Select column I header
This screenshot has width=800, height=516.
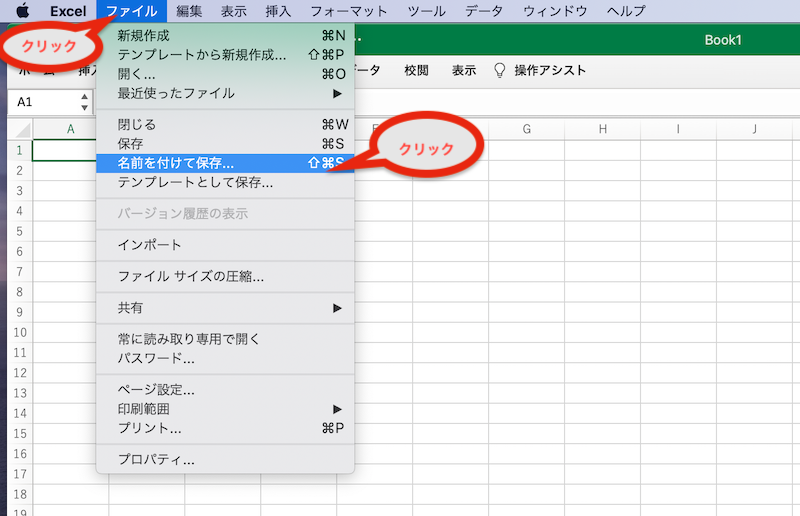point(679,129)
